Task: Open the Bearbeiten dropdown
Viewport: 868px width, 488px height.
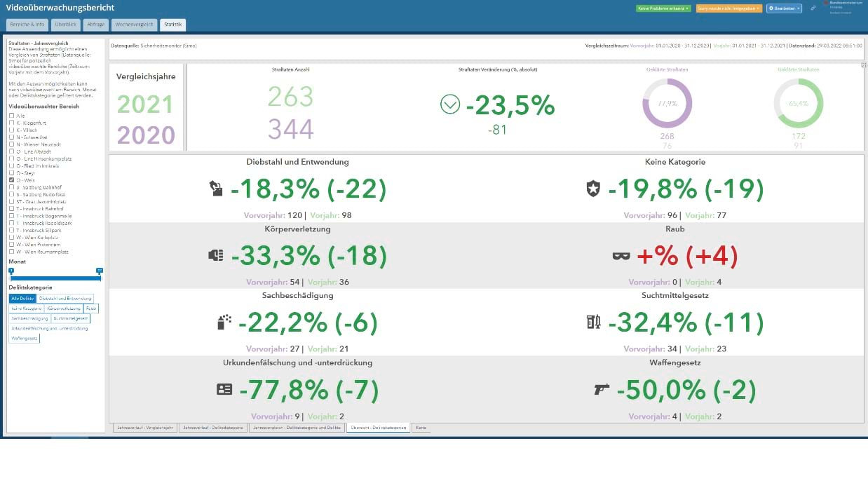Action: click(784, 8)
